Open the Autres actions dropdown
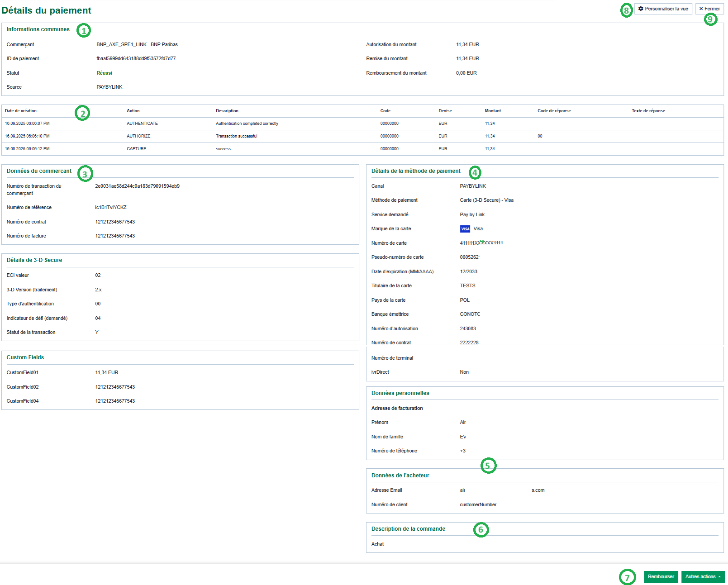Image resolution: width=728 pixels, height=585 pixels. [703, 577]
